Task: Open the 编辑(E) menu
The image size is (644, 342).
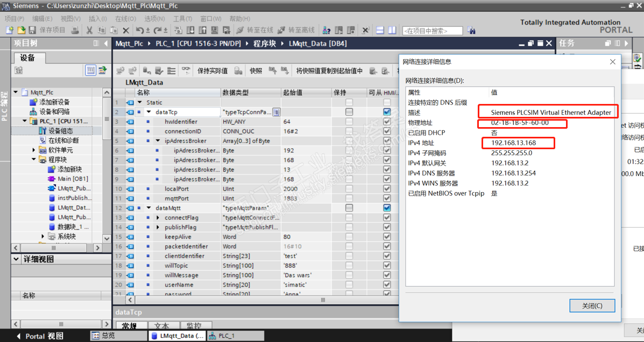Action: click(x=43, y=19)
